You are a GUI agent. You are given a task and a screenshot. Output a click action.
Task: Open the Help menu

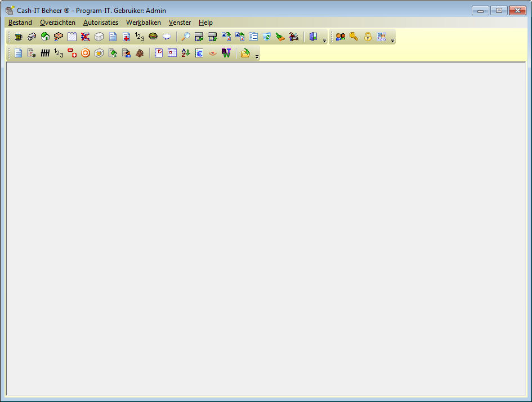click(x=205, y=23)
